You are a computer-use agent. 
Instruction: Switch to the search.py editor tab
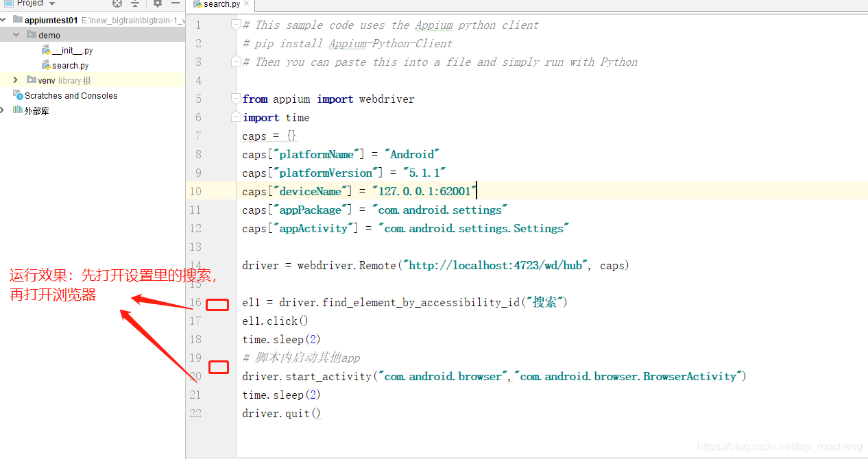click(x=221, y=4)
